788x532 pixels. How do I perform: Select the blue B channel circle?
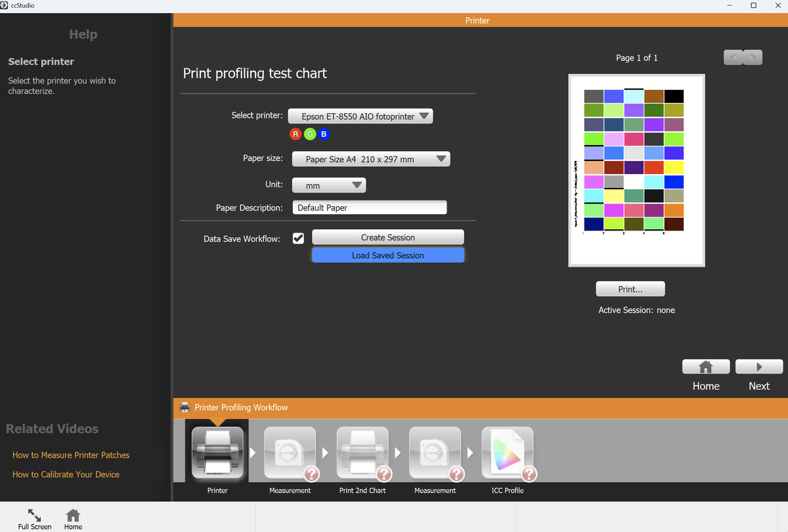(323, 135)
